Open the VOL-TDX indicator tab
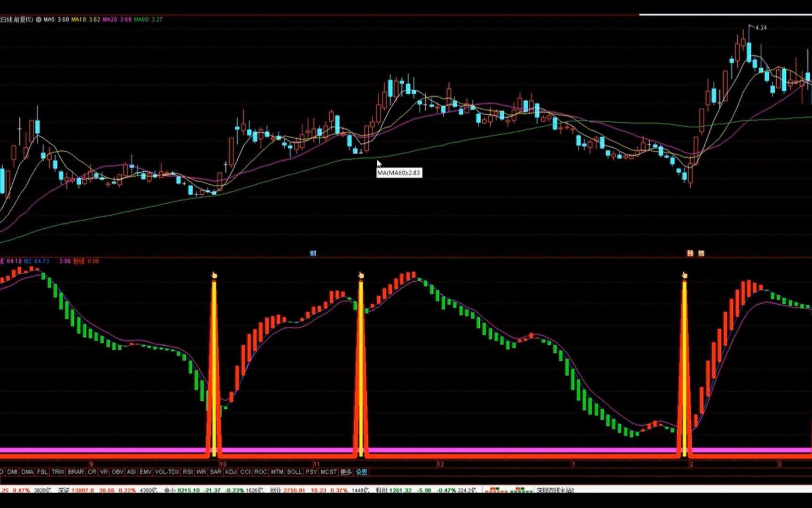Screen dimensions: 812x508 [167, 472]
